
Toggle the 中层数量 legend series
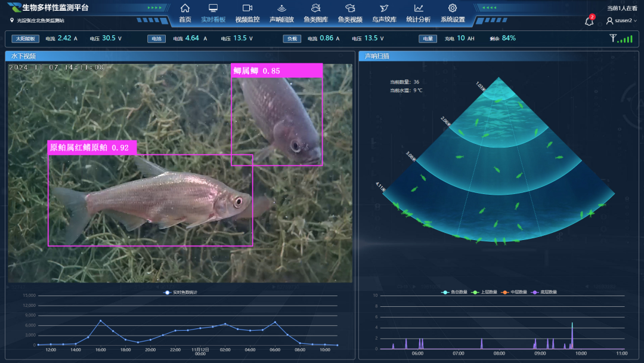pyautogui.click(x=513, y=292)
